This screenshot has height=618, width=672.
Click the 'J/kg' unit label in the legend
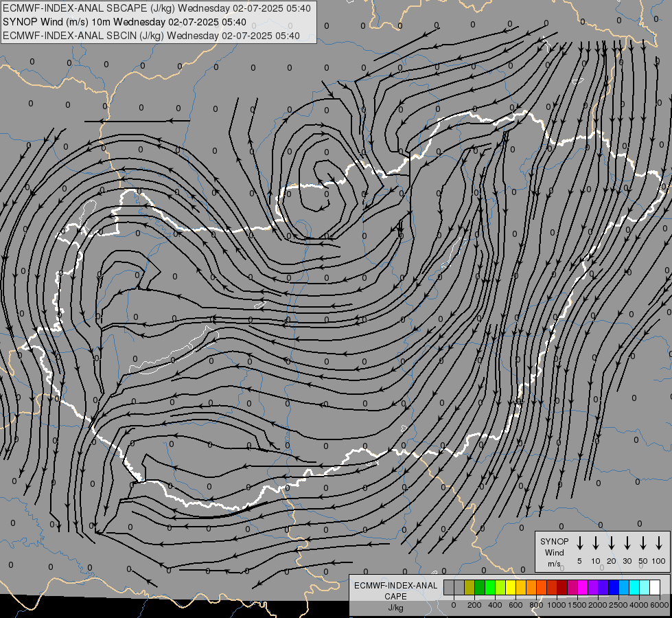pyautogui.click(x=395, y=608)
